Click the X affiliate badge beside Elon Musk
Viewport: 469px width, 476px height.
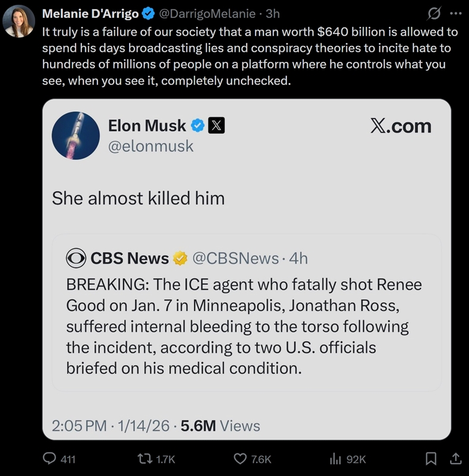[216, 126]
